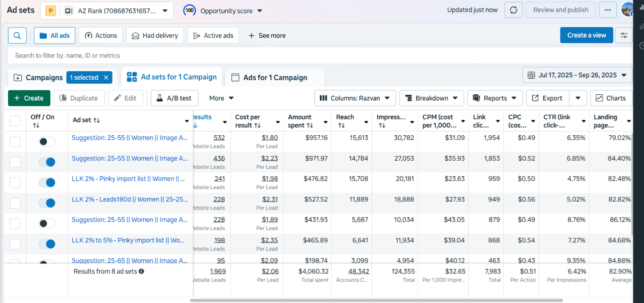This screenshot has width=644, height=303.
Task: Open the three-dots more options button
Action: pyautogui.click(x=608, y=10)
